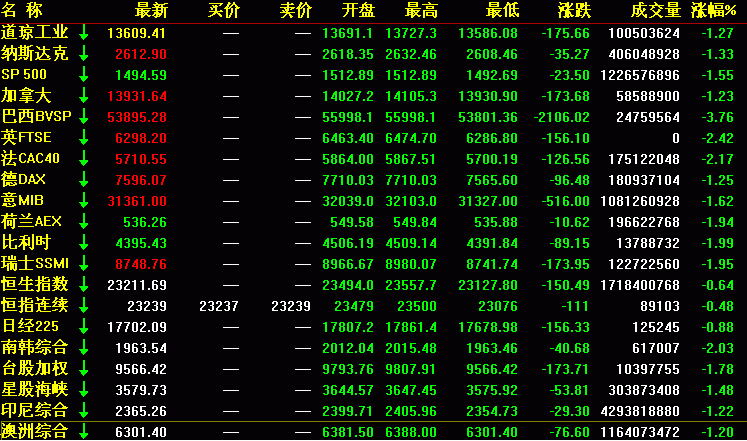This screenshot has height=441, width=747.
Task: Click the 名称 column header
Action: (22, 10)
